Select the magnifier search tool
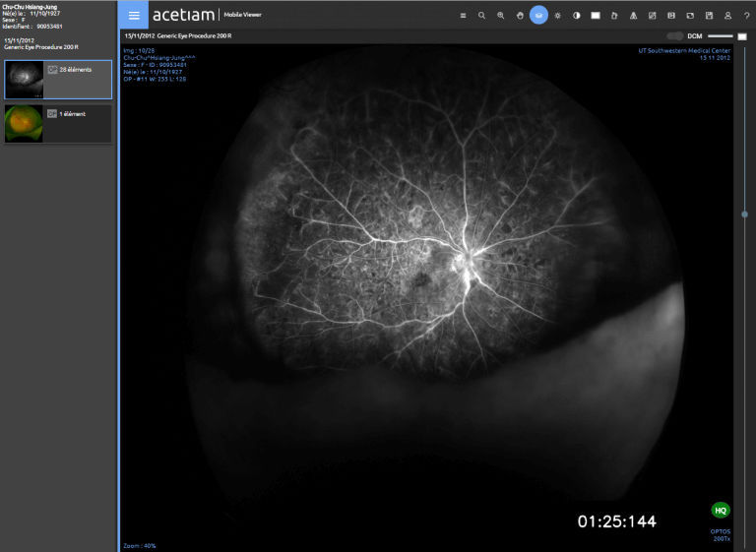Screen dimensions: 756x552 (x=481, y=16)
